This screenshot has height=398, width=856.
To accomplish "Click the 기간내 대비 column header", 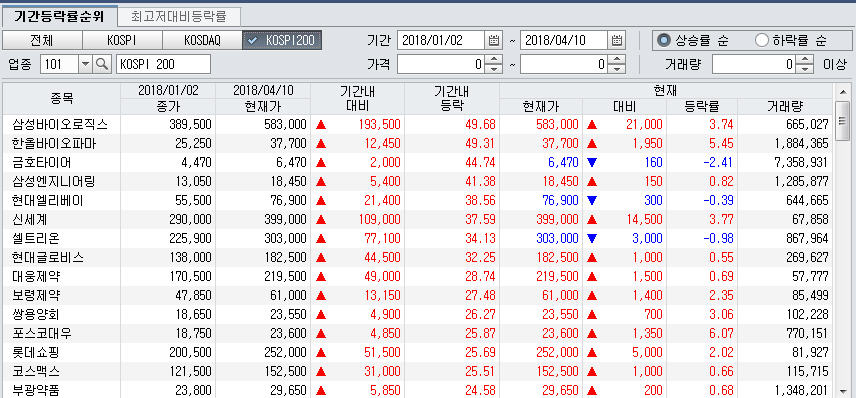I will pos(358,99).
